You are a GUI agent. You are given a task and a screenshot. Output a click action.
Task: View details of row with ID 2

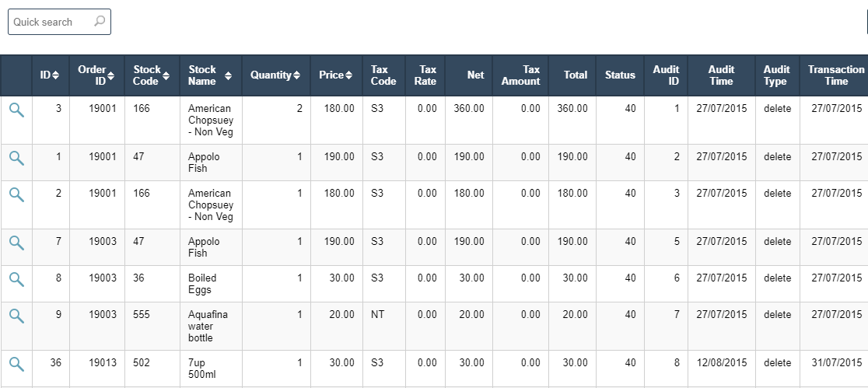[x=16, y=195]
